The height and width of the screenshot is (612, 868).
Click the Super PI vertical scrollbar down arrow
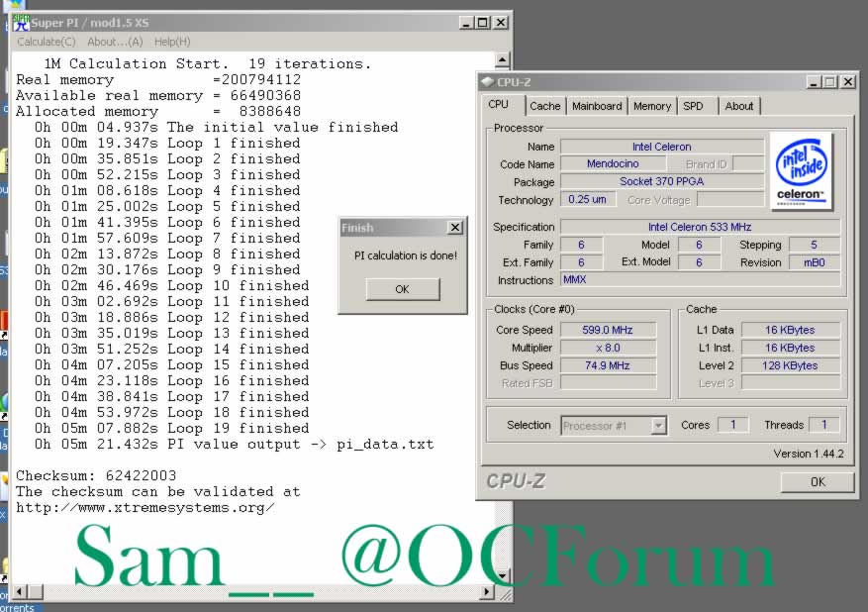coord(502,576)
